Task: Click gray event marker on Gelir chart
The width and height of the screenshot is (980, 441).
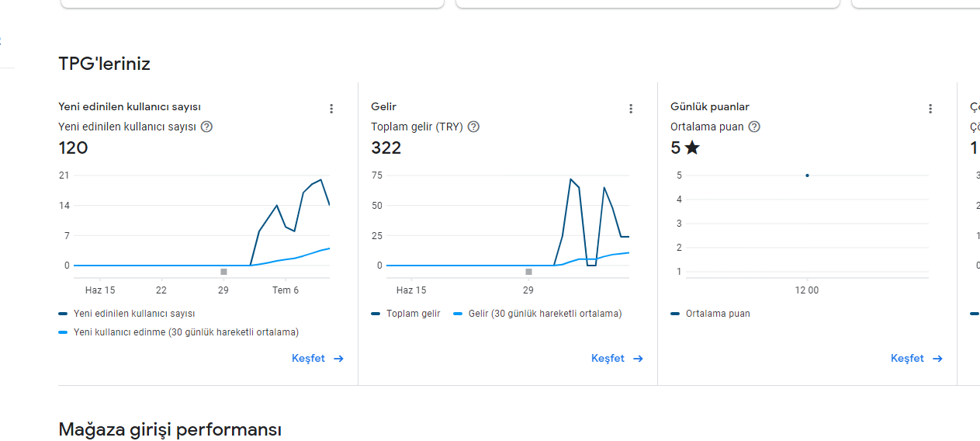Action: 528,272
